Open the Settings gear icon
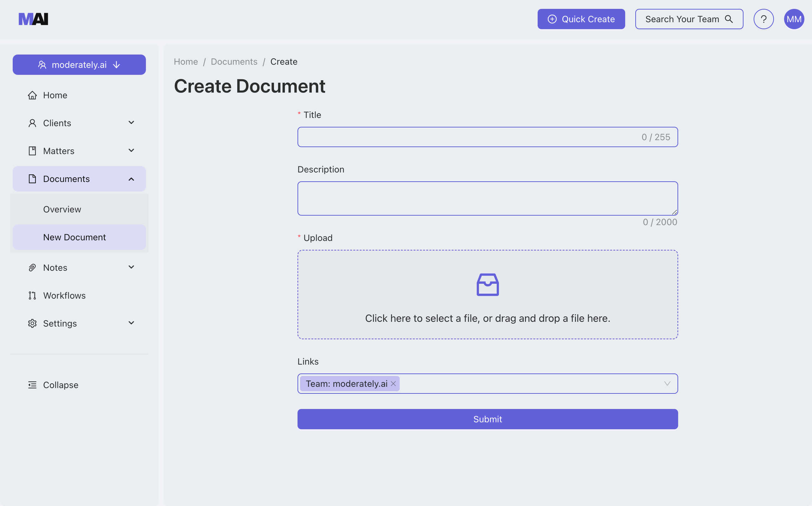Image resolution: width=812 pixels, height=506 pixels. [32, 323]
